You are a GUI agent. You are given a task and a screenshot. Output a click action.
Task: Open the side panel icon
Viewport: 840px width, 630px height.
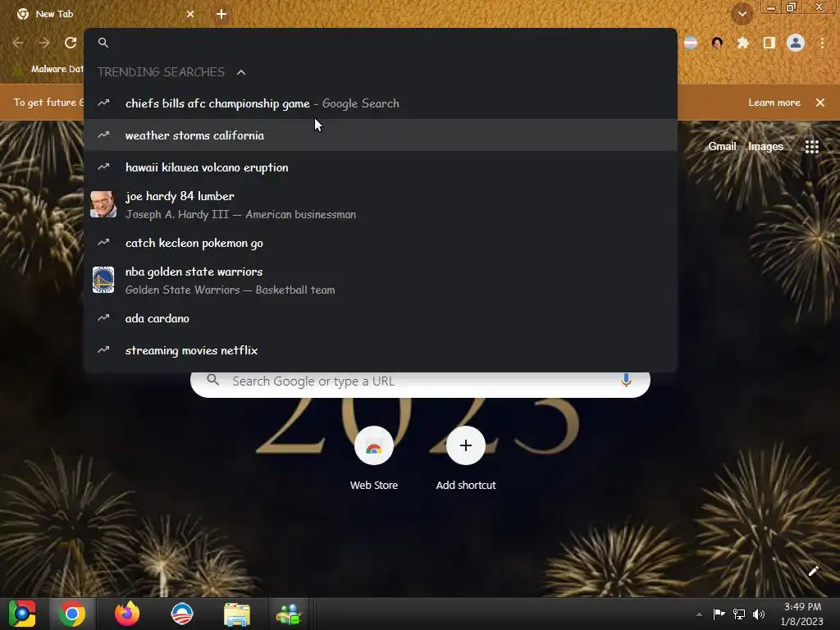tap(769, 43)
